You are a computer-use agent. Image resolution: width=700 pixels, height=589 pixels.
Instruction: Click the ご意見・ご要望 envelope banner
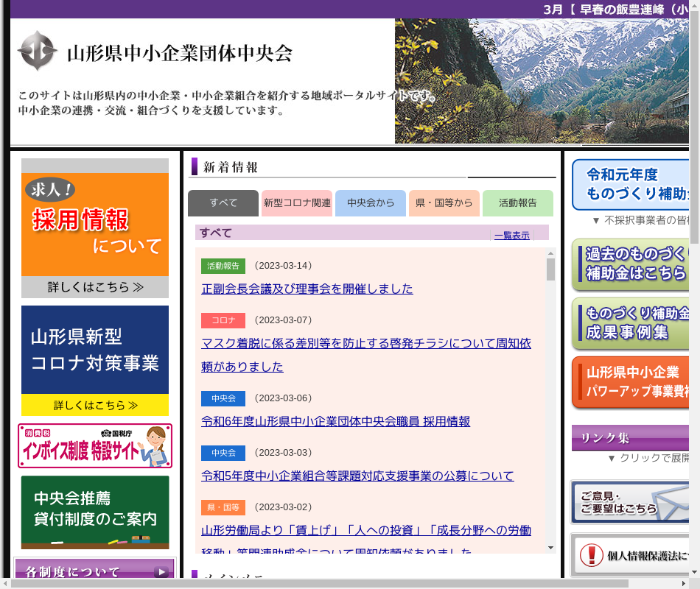tap(630, 502)
